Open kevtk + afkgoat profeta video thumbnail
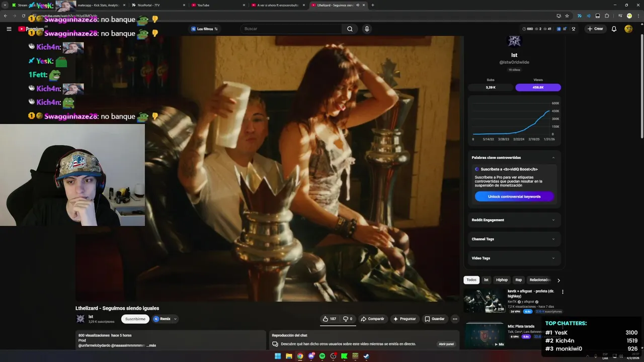The image size is (644, 362). click(x=485, y=301)
